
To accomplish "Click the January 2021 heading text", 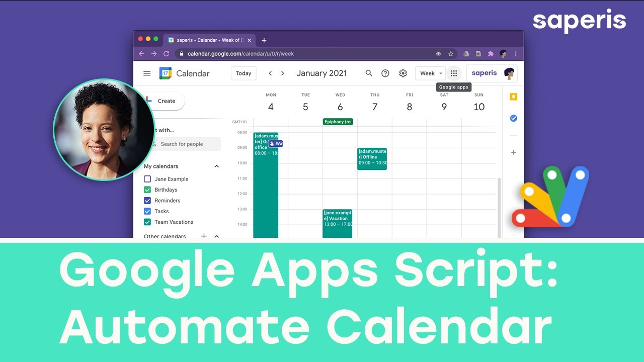I will 321,73.
